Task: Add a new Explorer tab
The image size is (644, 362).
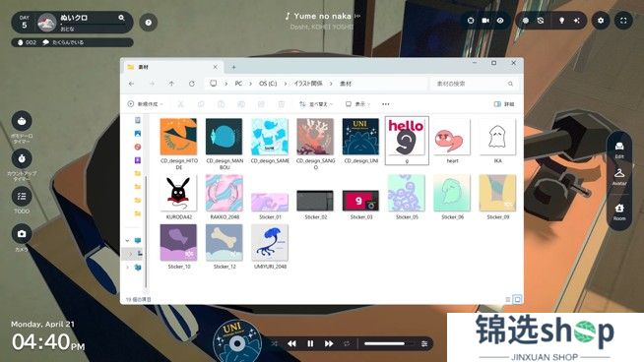Action: [x=233, y=67]
